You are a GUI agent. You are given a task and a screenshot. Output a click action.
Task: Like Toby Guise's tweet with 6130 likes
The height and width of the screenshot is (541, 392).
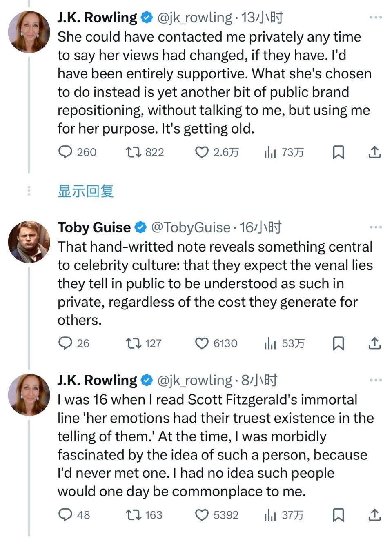coord(202,343)
